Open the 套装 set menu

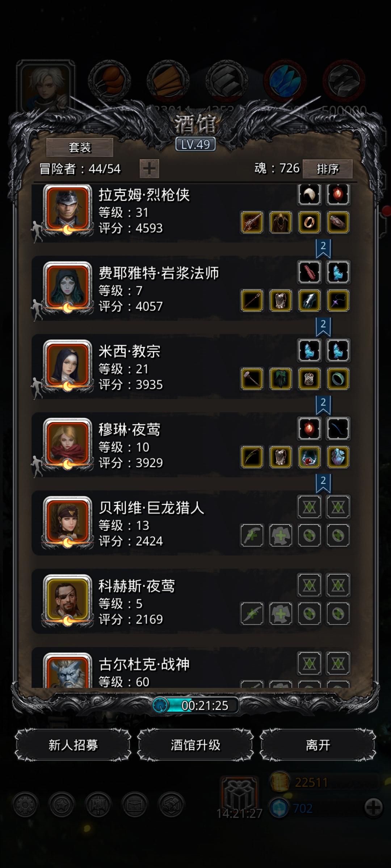[80, 148]
